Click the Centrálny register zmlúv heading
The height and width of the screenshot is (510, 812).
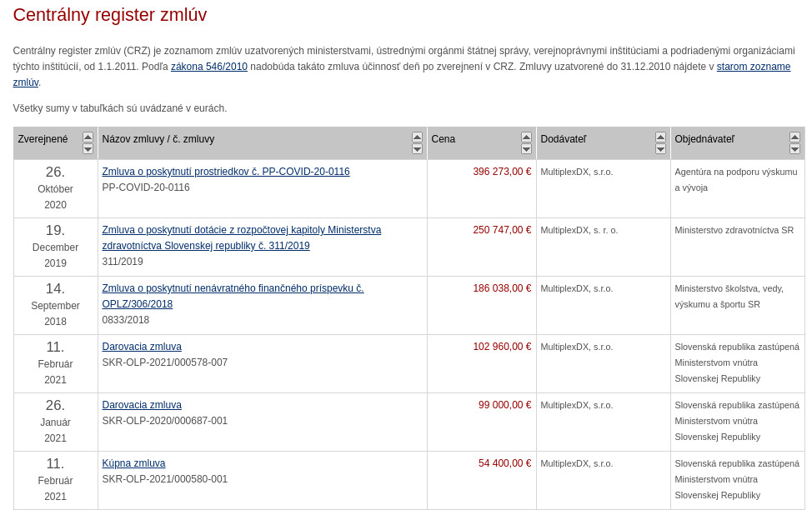(110, 15)
